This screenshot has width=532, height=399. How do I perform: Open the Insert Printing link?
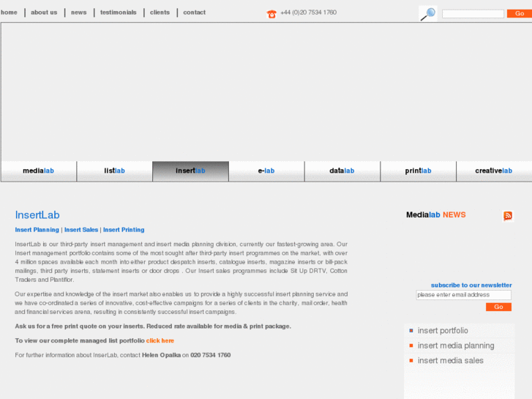pos(124,230)
